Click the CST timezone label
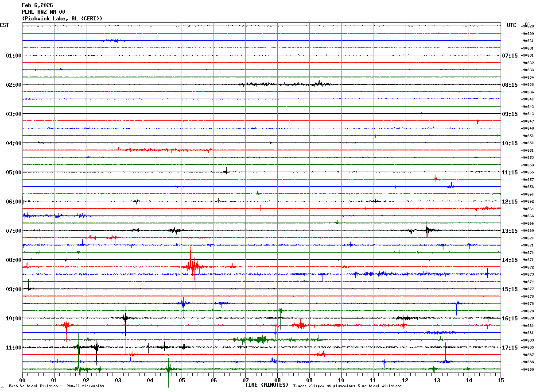536x392 pixels. pos(4,25)
